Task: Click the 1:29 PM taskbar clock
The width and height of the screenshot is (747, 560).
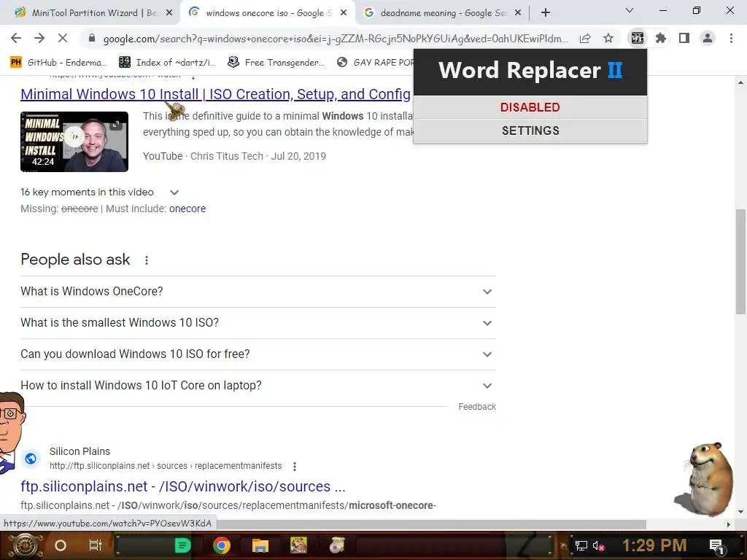Action: 654,545
